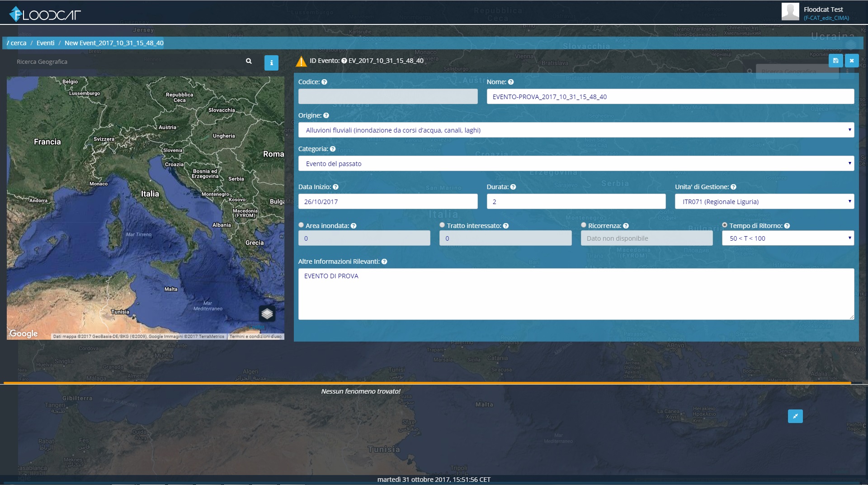Click the Floodcat logo
Image resolution: width=868 pixels, height=485 pixels.
[45, 14]
